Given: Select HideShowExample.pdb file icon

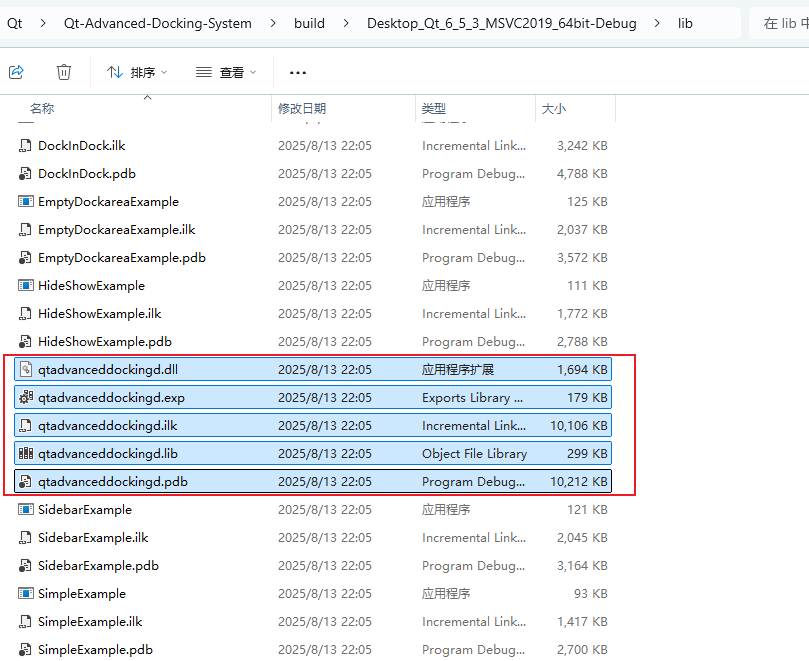Looking at the screenshot, I should click(x=25, y=342).
